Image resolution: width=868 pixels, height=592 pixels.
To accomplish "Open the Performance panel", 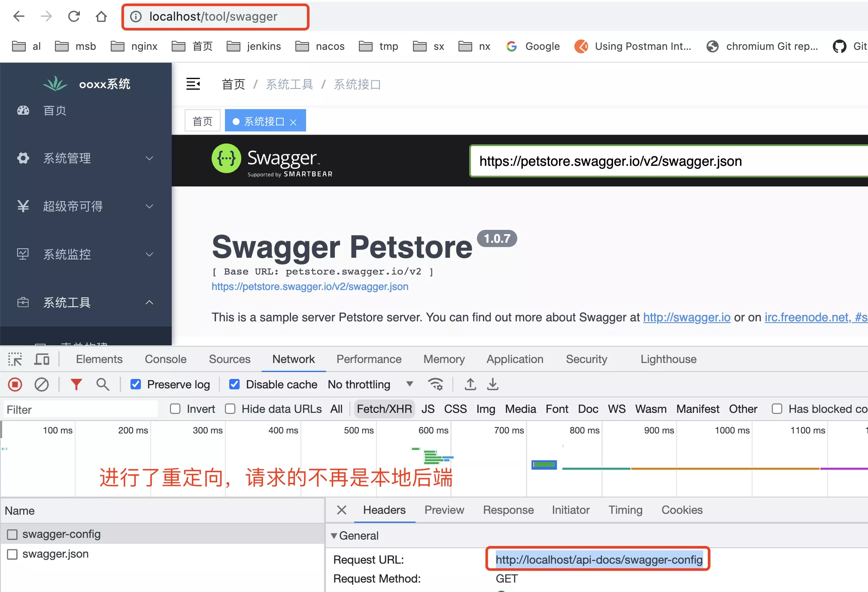I will point(369,359).
